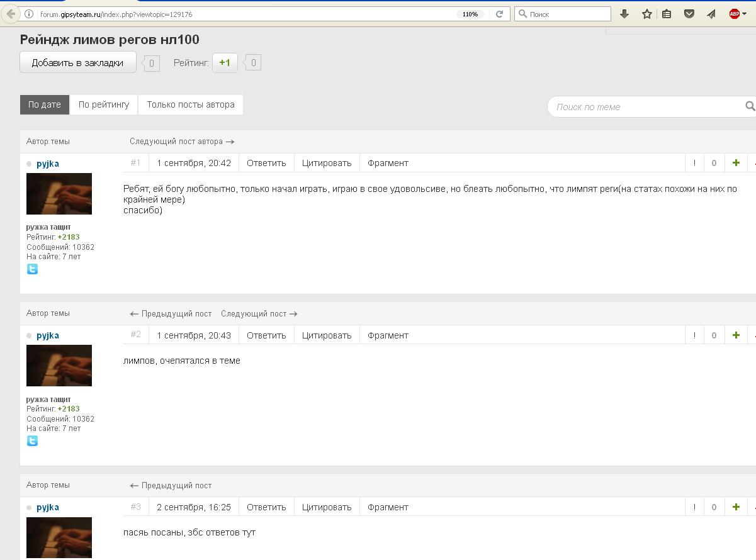Click Фрагмент on post #2
The height and width of the screenshot is (560, 756).
[388, 335]
